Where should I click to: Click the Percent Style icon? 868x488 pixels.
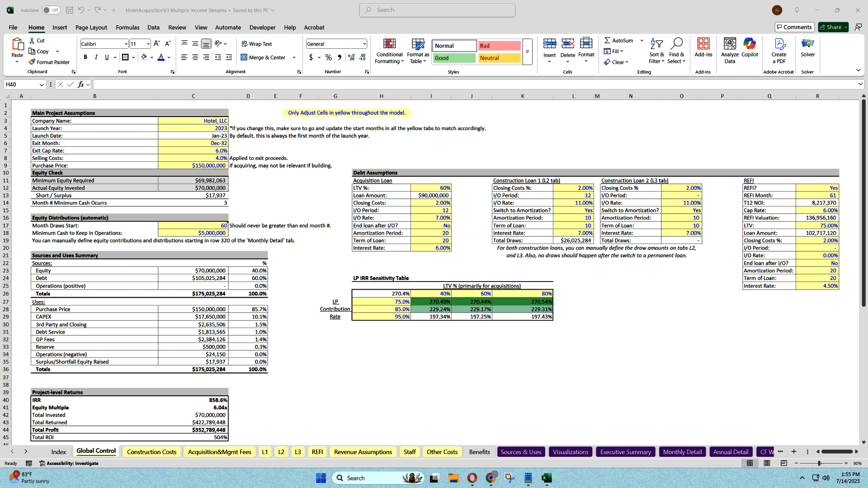point(328,57)
